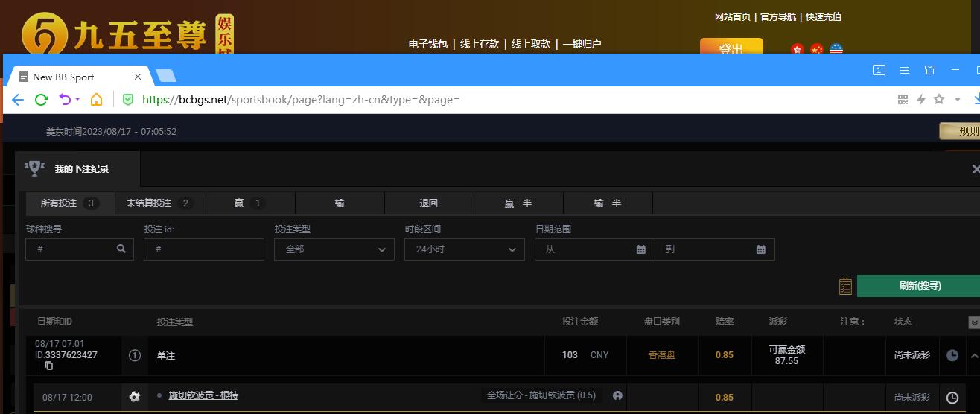The image size is (980, 414).
Task: Switch to the 赢 tab
Action: pos(250,203)
